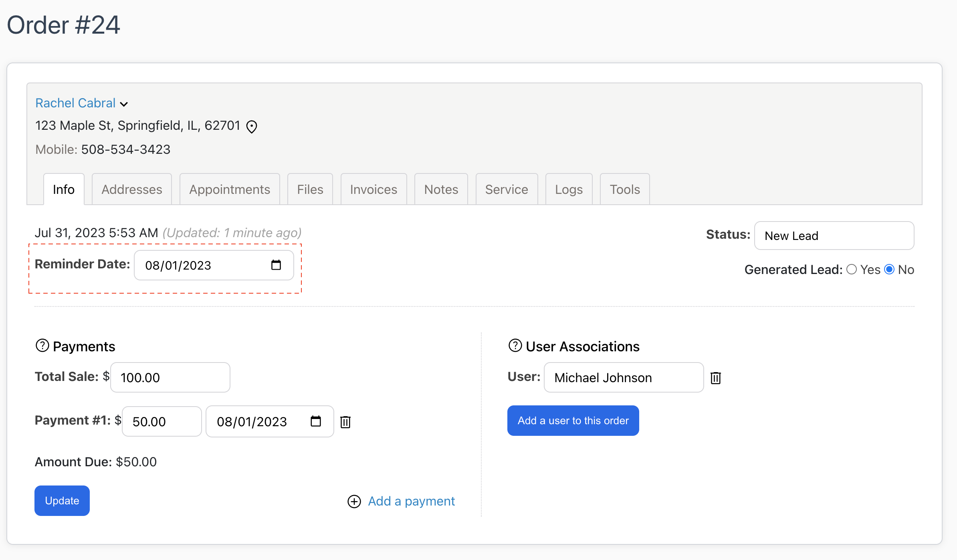Open the Appointments tab
Screen dimensions: 957x560
point(229,189)
